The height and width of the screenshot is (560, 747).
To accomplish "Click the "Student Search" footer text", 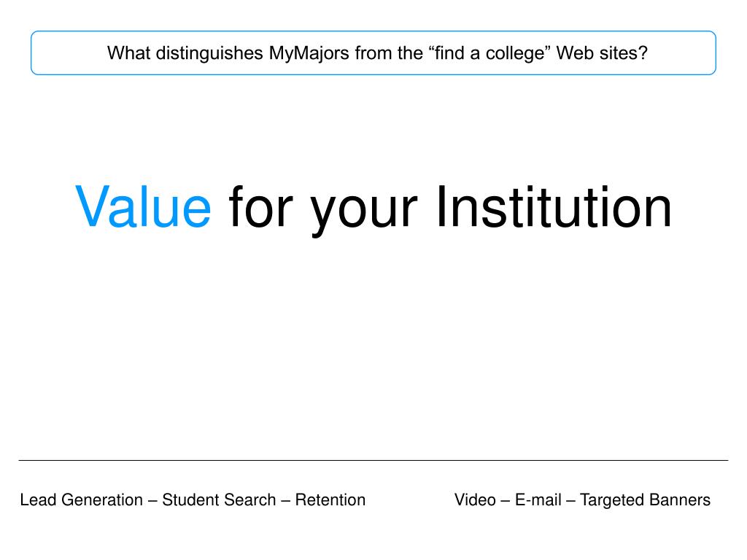I will [x=219, y=500].
